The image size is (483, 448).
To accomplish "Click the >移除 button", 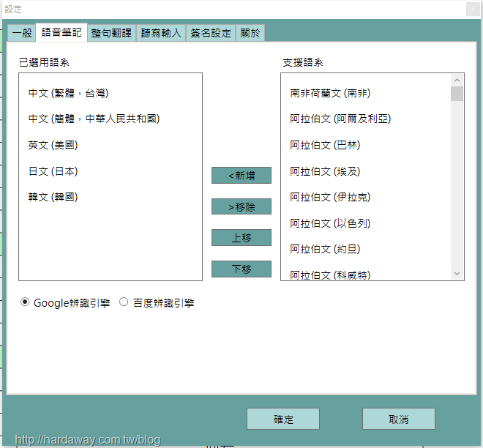I will [x=241, y=206].
